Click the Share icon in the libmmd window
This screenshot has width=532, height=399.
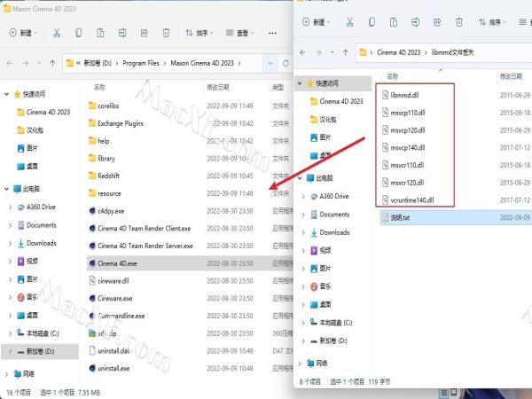pos(437,22)
